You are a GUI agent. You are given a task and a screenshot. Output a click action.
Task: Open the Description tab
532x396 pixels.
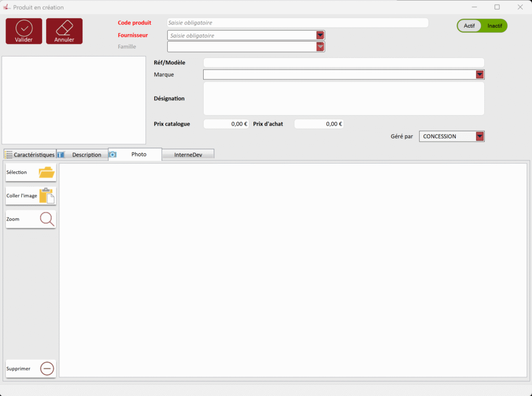coord(83,155)
